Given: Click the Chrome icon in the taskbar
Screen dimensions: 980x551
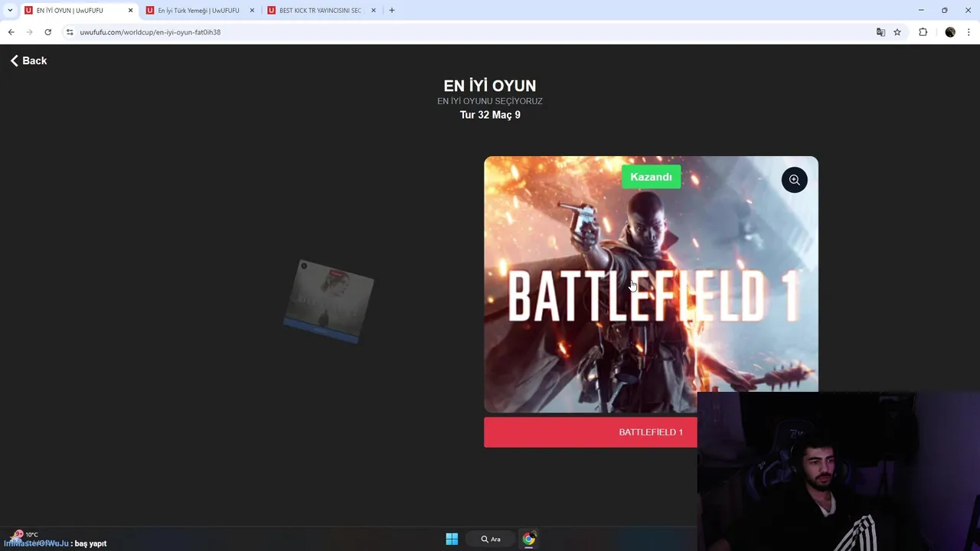Looking at the screenshot, I should pyautogui.click(x=529, y=539).
